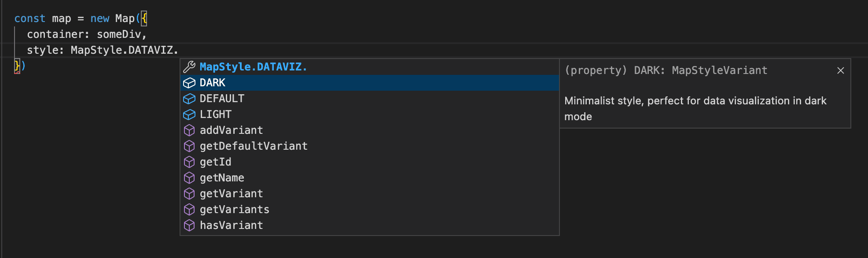
Task: Click the enum icon beside DEFAULT
Action: [189, 99]
